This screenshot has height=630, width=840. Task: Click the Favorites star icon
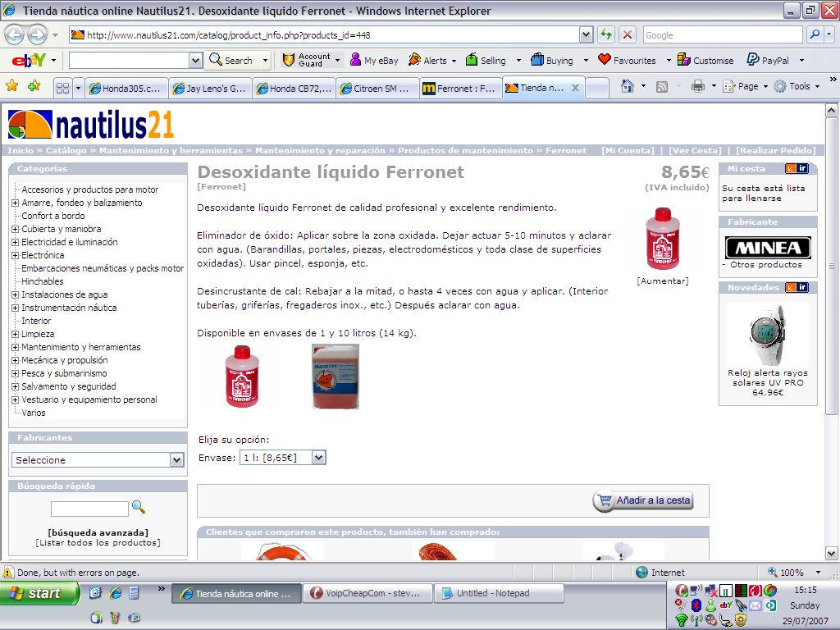point(11,86)
